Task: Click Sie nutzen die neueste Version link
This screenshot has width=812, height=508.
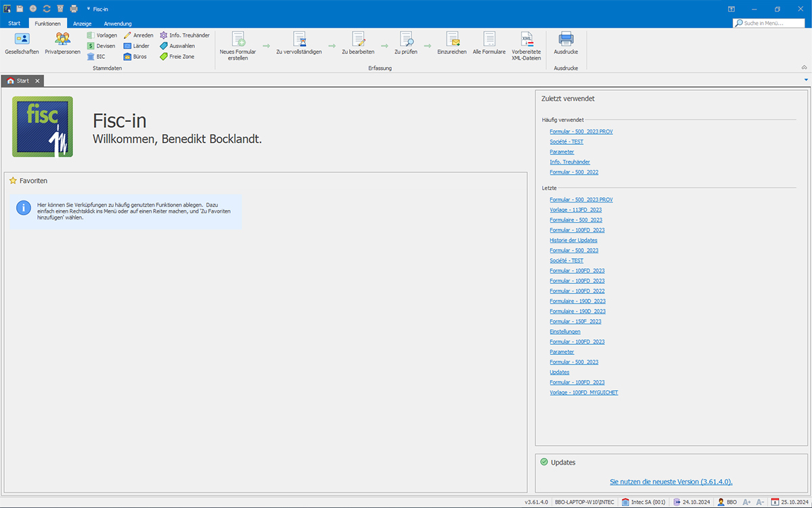Action: 671,482
